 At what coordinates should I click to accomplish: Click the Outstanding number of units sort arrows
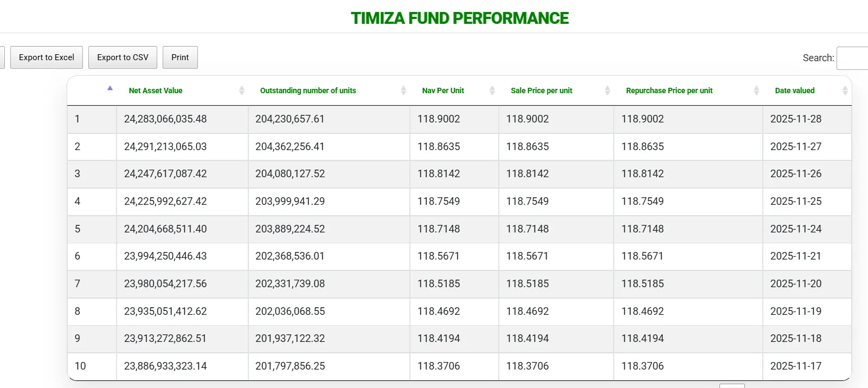[403, 91]
